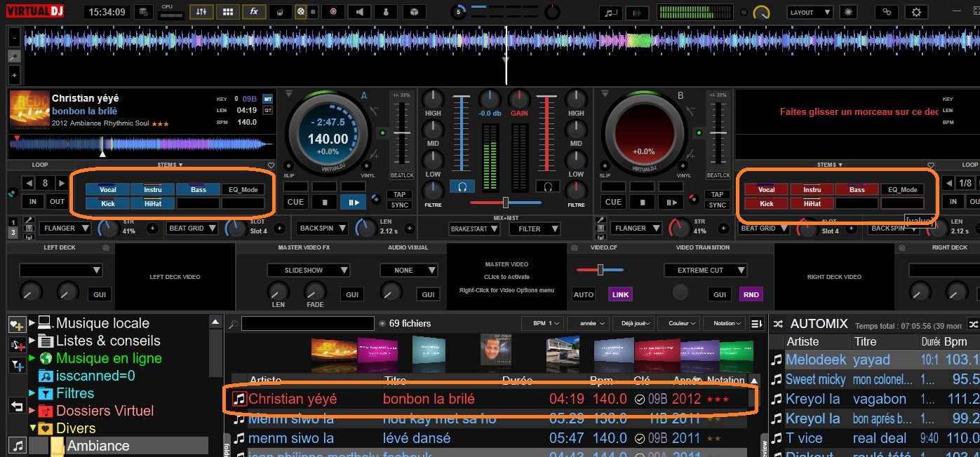Click the add filter folder icon in sidebar

pos(17,365)
